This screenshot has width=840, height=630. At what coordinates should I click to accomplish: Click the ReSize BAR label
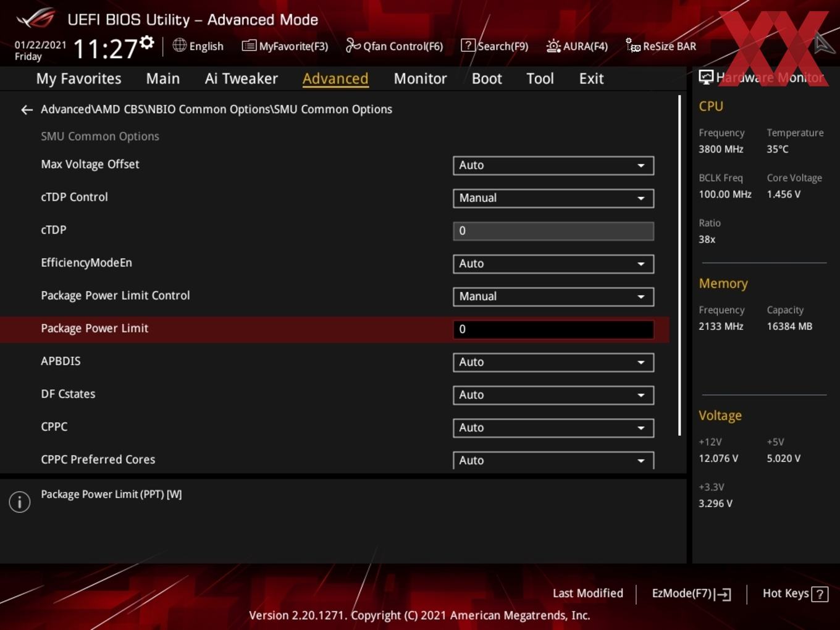[670, 46]
